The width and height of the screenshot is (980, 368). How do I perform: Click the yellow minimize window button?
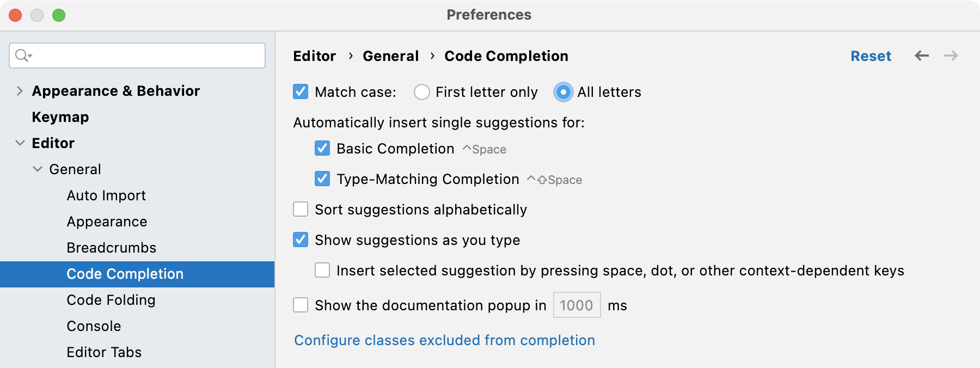(37, 15)
